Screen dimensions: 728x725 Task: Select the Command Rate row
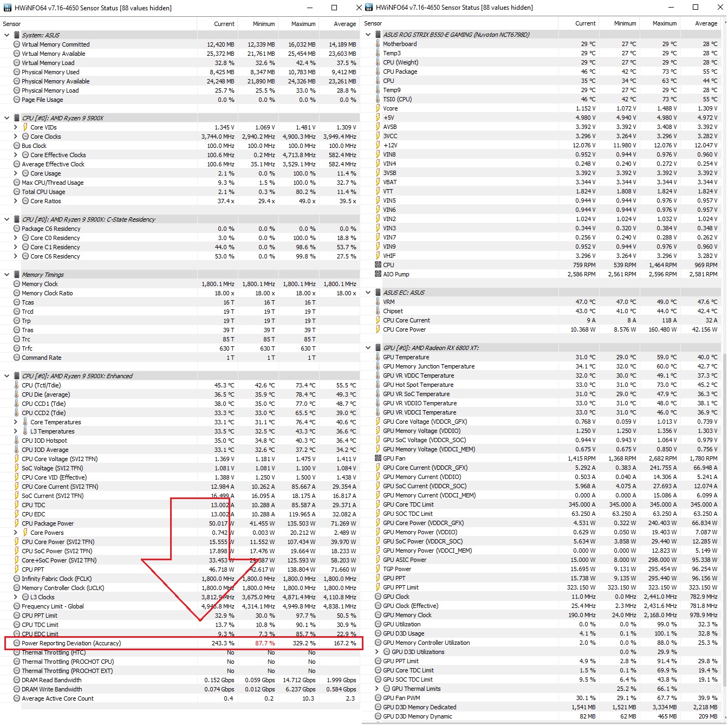(x=180, y=358)
